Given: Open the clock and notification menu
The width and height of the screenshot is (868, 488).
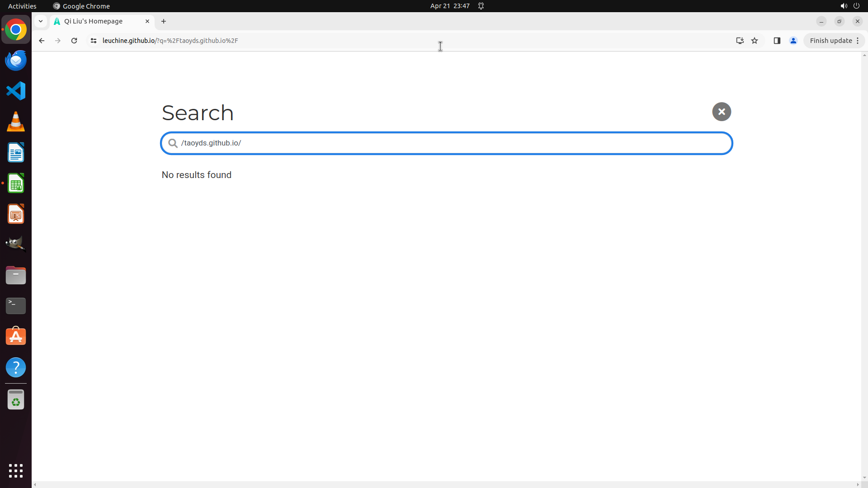Looking at the screenshot, I should 450,6.
